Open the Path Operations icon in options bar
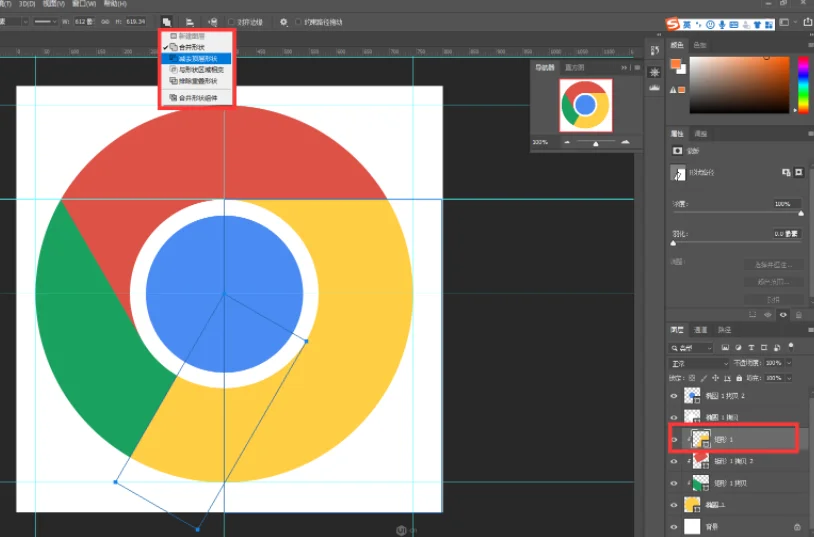Viewport: 814px width, 537px height. [167, 22]
